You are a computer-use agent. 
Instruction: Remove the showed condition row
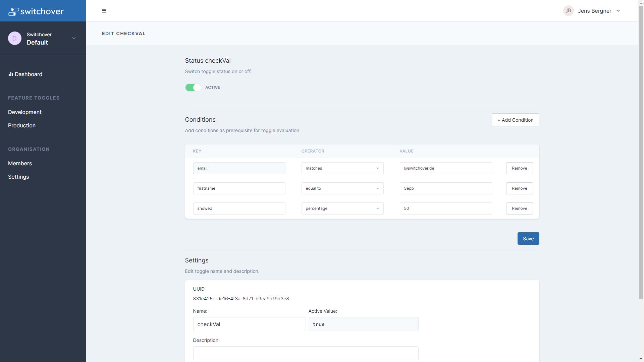point(519,208)
